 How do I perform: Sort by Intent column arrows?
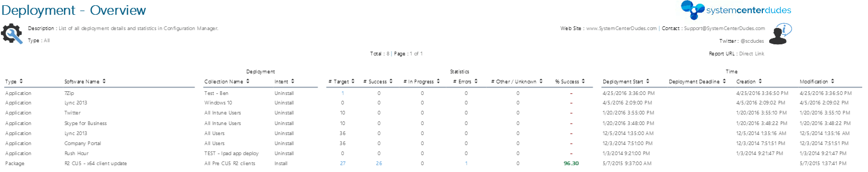coord(292,81)
